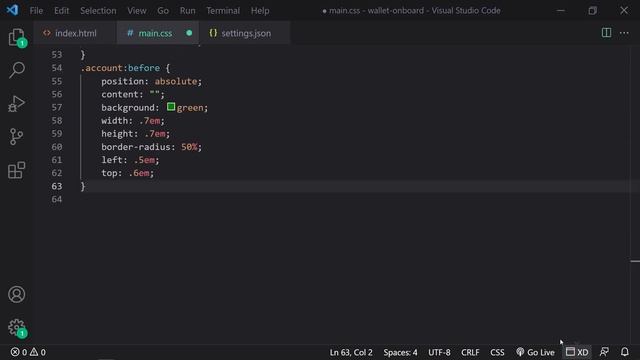Click 'width: .7em;' on line 58
Screen dimensions: 640x360
[133, 120]
